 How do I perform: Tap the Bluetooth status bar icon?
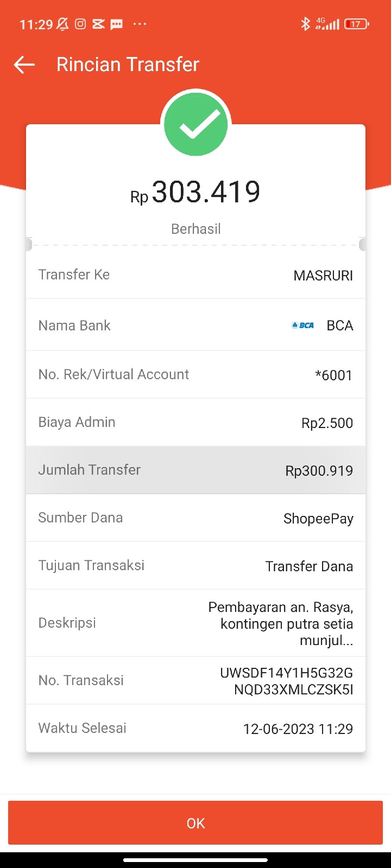[x=305, y=24]
